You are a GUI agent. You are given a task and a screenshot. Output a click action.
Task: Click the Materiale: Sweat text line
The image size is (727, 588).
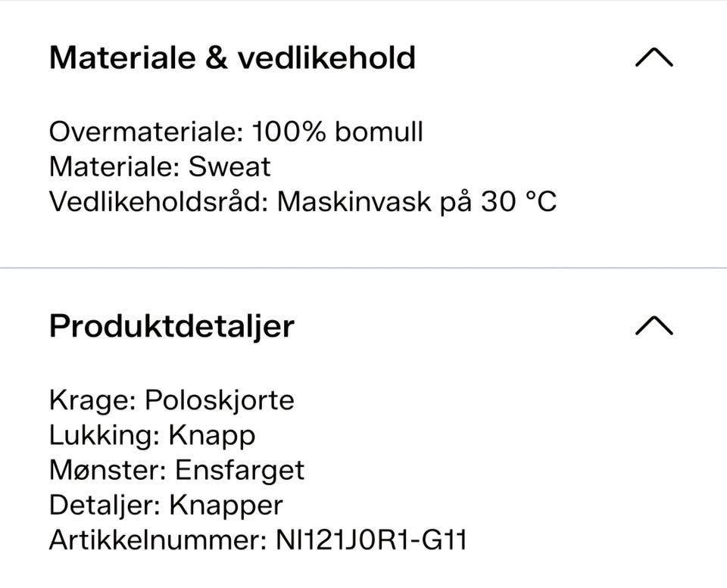click(x=160, y=166)
